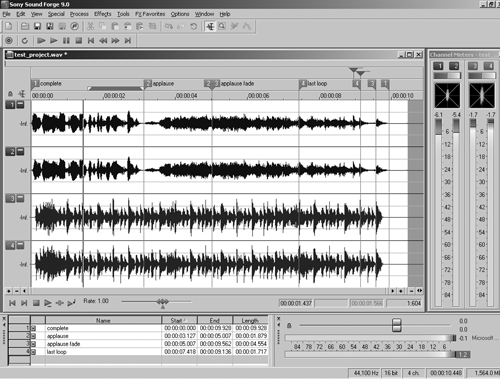This screenshot has width=500, height=379.
Task: Stop playback in main transport bar
Action: [79, 41]
